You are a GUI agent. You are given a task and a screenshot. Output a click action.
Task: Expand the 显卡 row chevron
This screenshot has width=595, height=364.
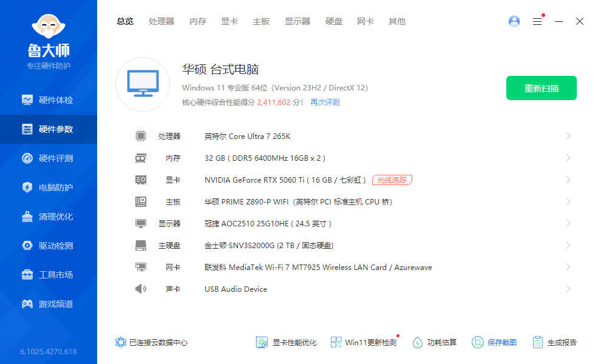(568, 180)
